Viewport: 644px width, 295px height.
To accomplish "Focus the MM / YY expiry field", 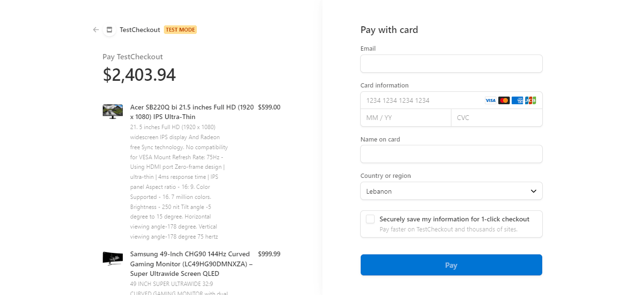I will 406,118.
